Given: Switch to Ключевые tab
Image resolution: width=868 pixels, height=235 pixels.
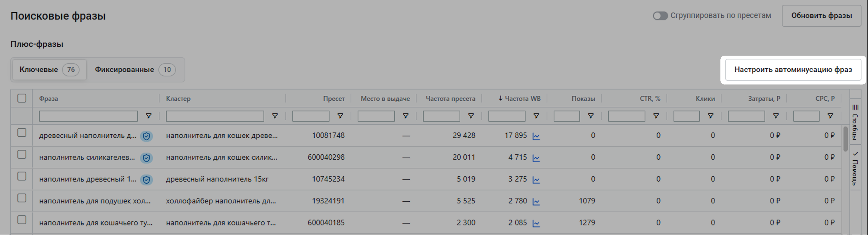Looking at the screenshot, I should coord(49,70).
